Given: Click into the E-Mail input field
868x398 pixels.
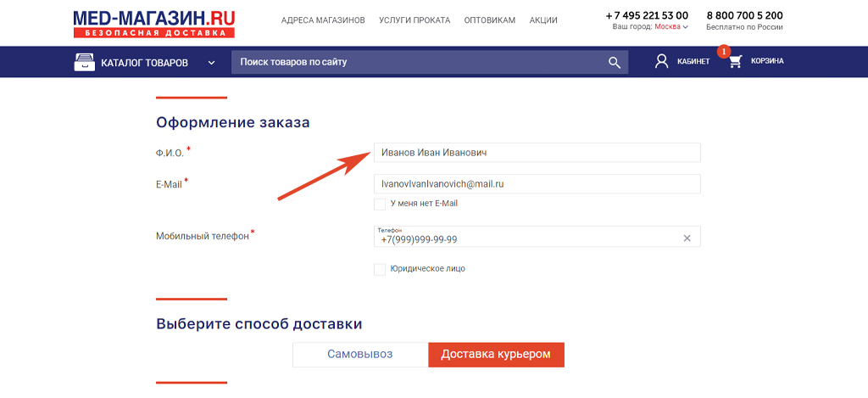Looking at the screenshot, I should [x=537, y=184].
